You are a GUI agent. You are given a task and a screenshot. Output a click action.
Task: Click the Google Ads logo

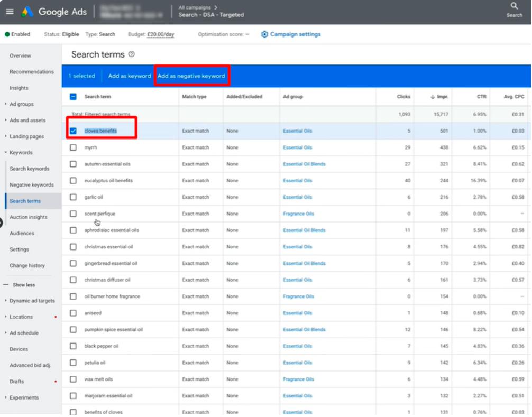coord(54,12)
